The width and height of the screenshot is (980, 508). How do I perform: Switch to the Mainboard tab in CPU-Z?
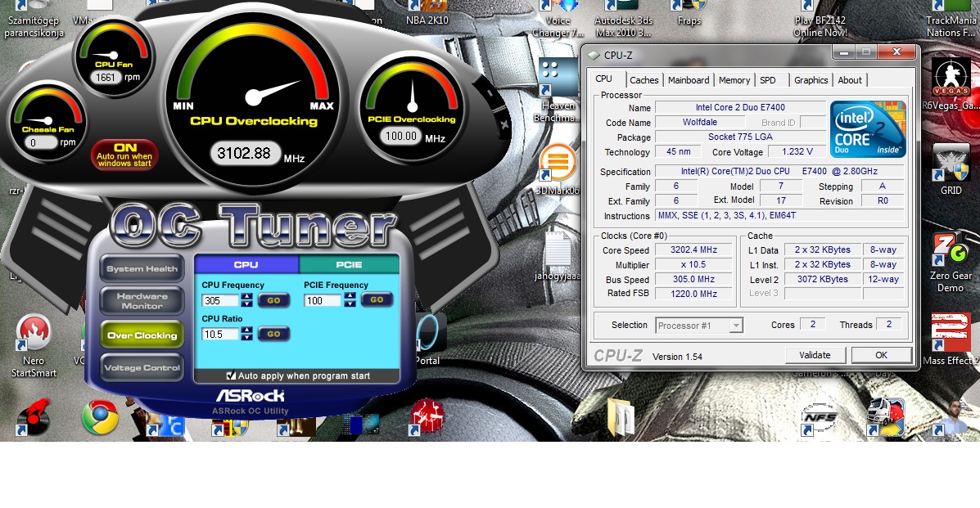[689, 80]
